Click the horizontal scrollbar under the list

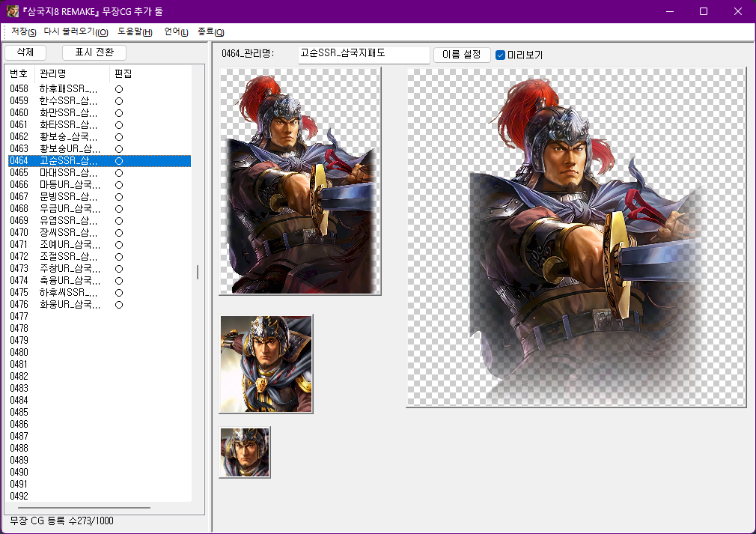pyautogui.click(x=85, y=508)
